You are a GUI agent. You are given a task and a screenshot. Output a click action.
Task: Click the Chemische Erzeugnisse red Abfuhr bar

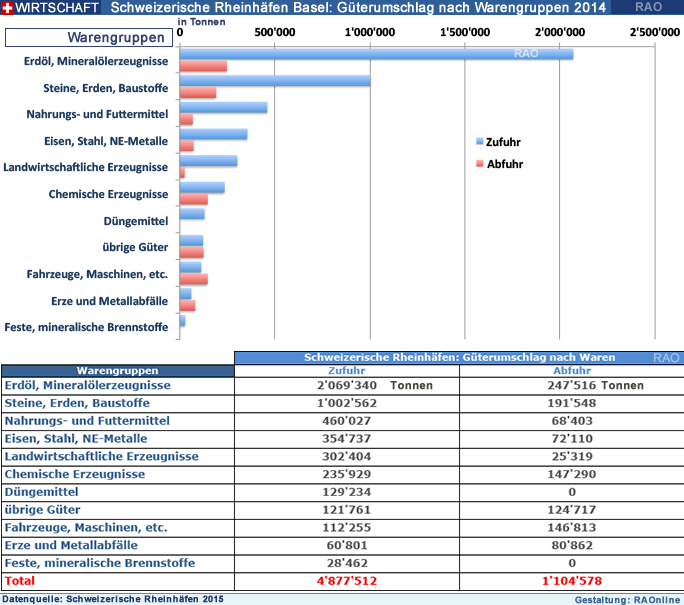(x=193, y=199)
